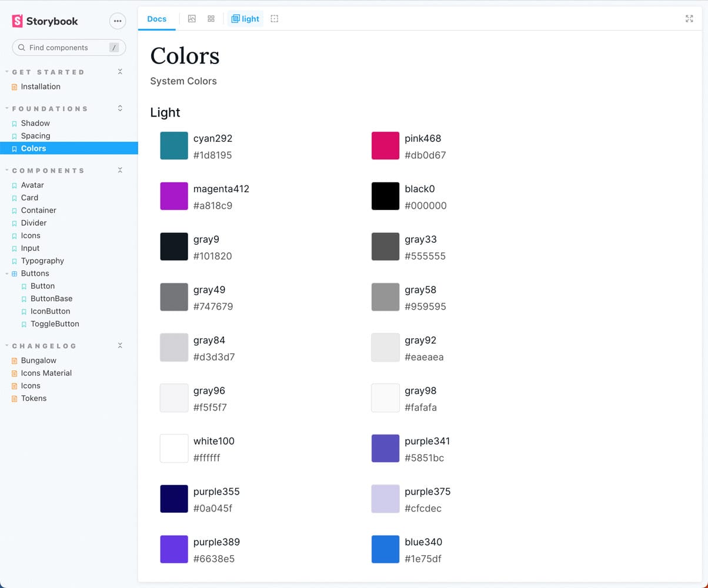708x588 pixels.
Task: Collapse the Foundations section arrows
Action: pos(120,108)
